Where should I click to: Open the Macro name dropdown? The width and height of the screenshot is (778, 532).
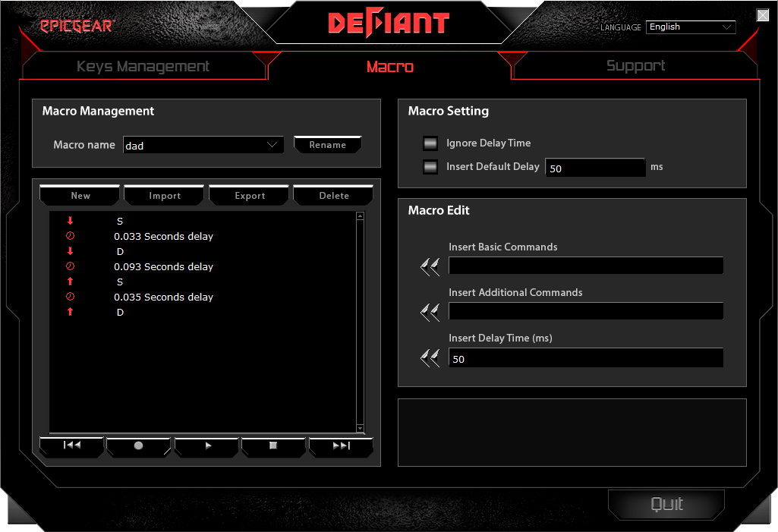pos(203,145)
